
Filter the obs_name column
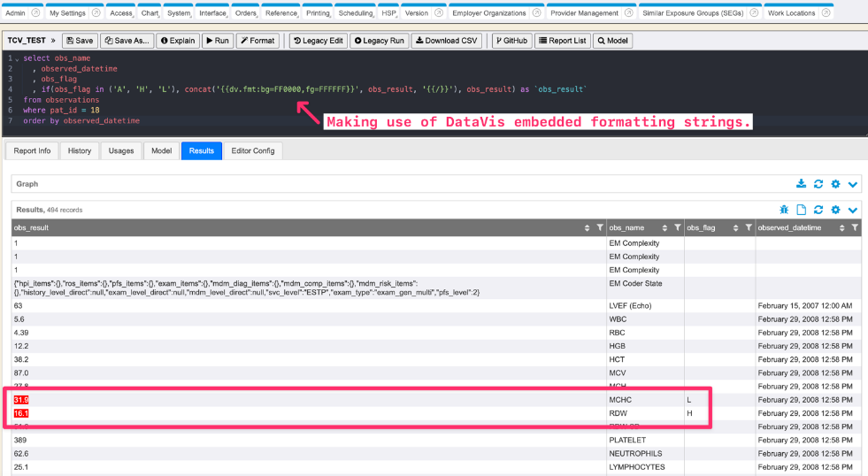click(677, 228)
